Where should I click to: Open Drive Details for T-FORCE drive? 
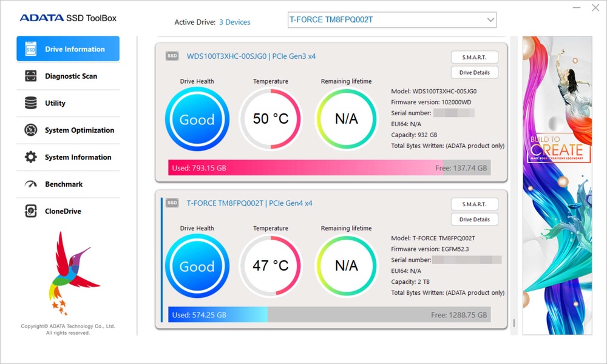474,220
